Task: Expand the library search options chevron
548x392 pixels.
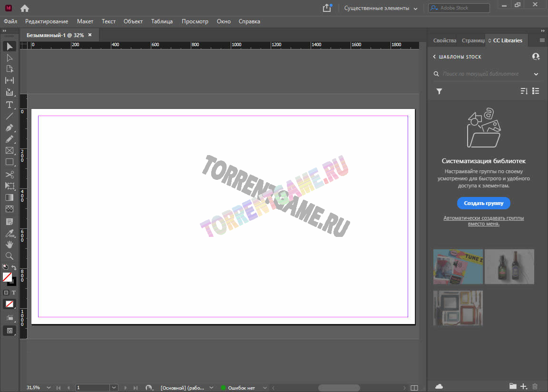Action: tap(536, 74)
